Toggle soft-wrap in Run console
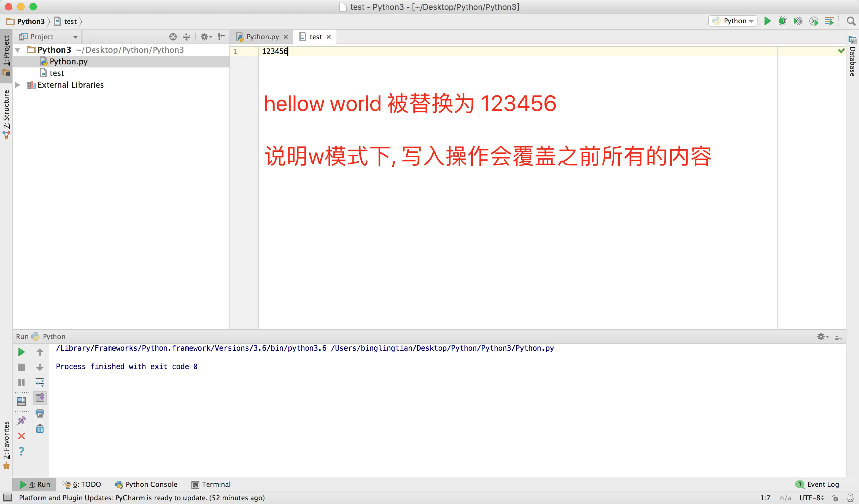 [40, 383]
